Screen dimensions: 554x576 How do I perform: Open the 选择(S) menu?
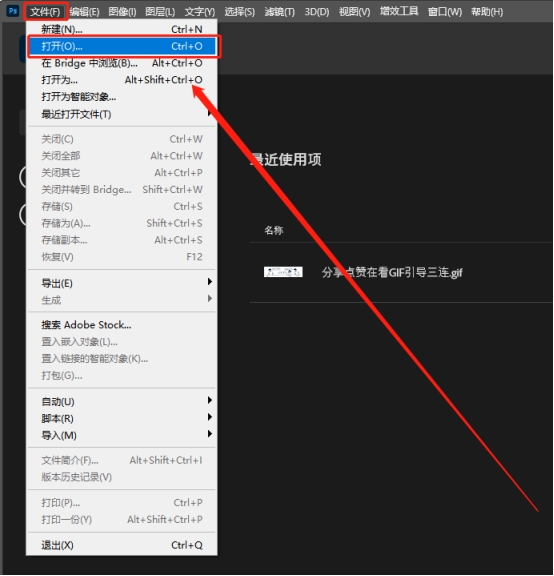[x=240, y=12]
